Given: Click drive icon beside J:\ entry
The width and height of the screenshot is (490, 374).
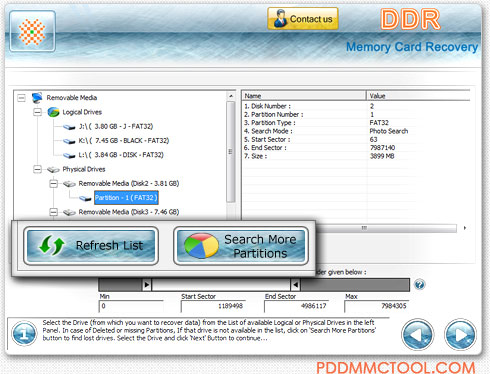Looking at the screenshot, I should click(69, 127).
